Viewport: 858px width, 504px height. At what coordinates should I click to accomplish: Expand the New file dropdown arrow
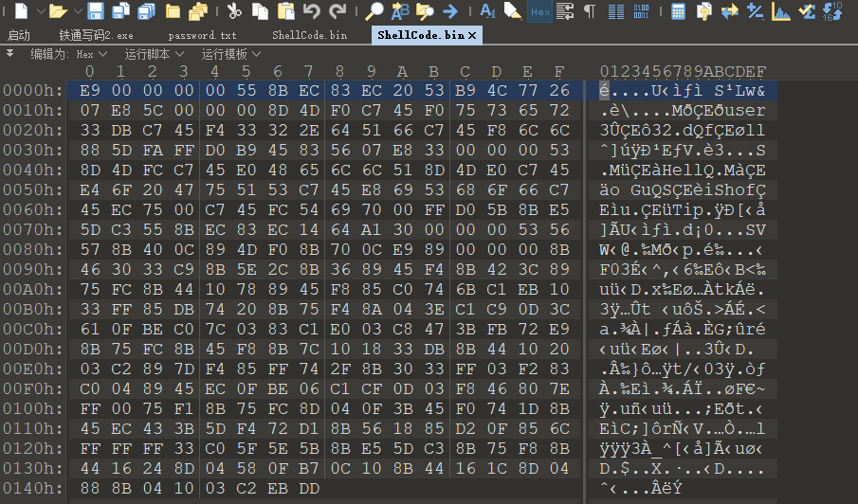pyautogui.click(x=41, y=10)
